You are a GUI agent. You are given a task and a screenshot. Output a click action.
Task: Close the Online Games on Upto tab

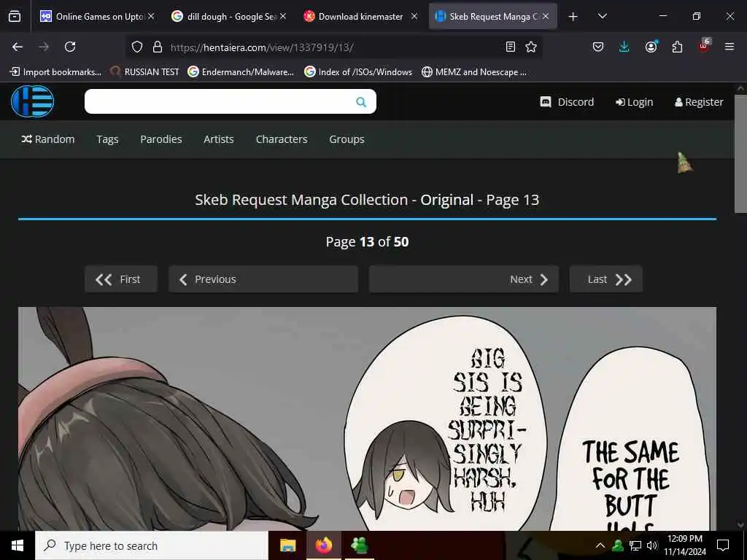click(151, 16)
